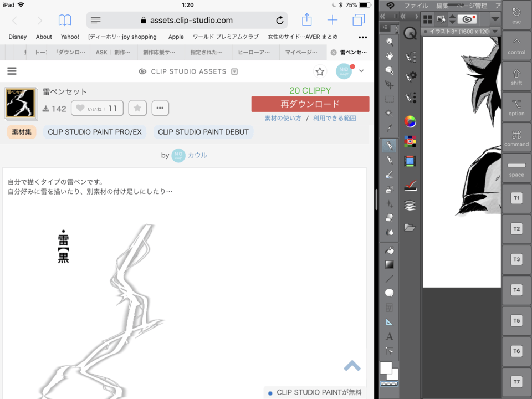Click the 再ダウンロード button
532x399 pixels.
click(310, 104)
